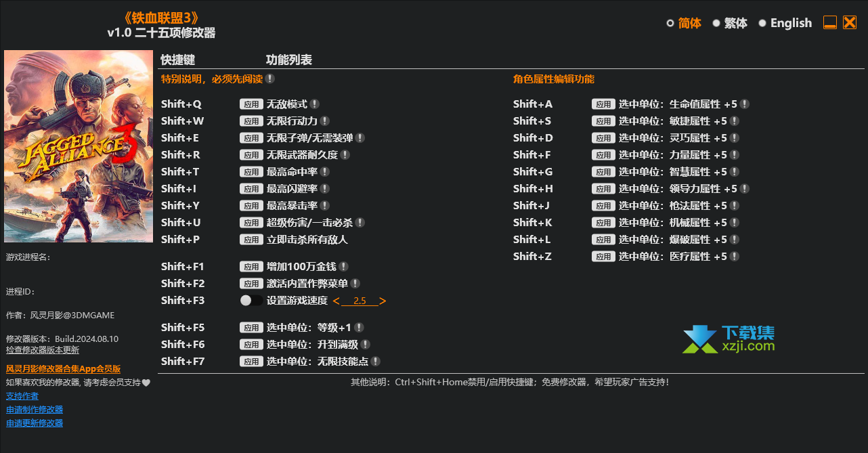The image size is (868, 453).
Task: Click the info icon next to 升到满级
Action: tap(366, 345)
